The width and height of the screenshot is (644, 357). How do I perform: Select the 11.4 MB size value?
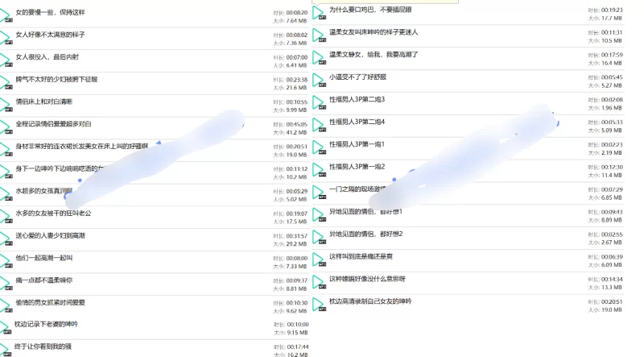611,175
